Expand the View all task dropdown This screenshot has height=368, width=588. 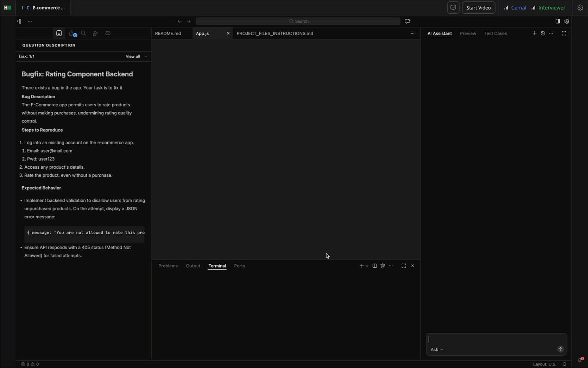tap(137, 56)
